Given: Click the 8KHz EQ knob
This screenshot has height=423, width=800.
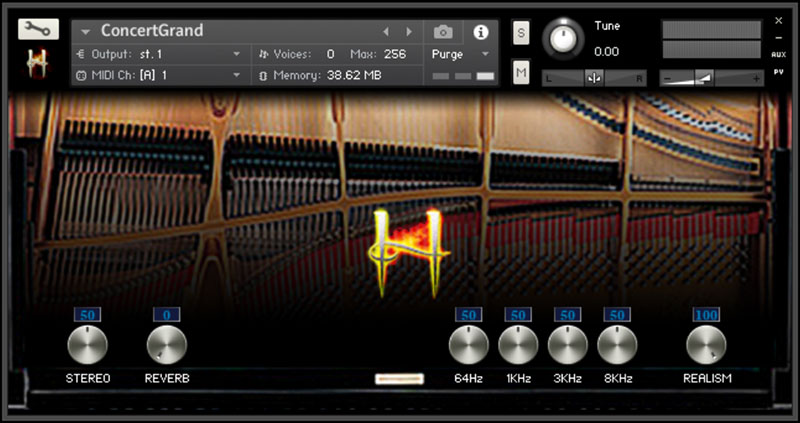Looking at the screenshot, I should [x=617, y=345].
